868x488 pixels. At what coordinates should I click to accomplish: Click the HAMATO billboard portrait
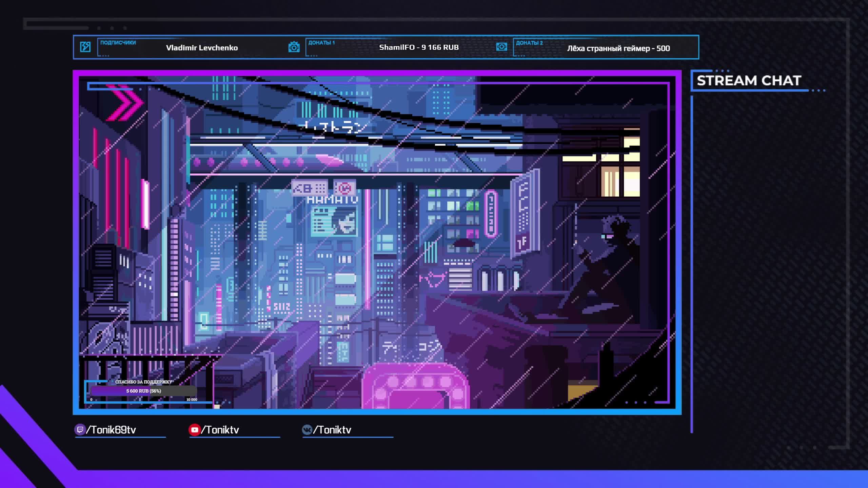pyautogui.click(x=344, y=222)
